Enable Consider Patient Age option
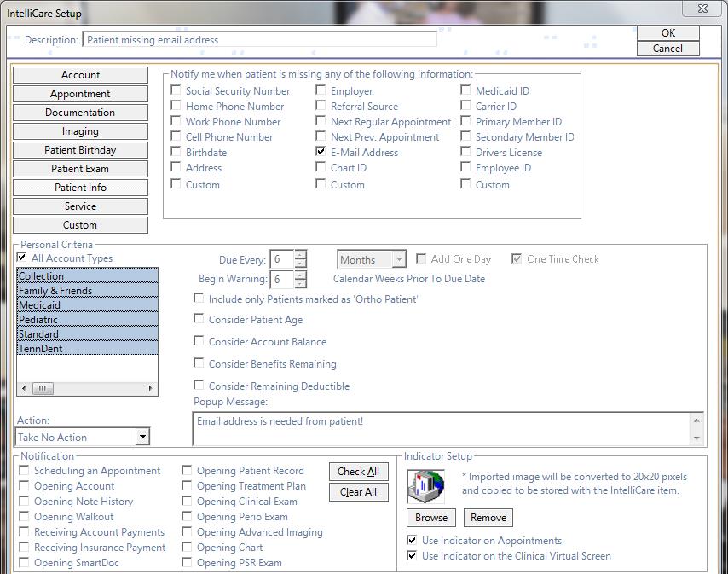 [199, 319]
